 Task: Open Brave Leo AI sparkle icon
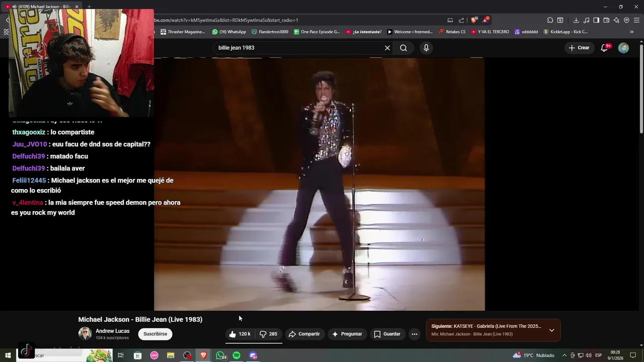tap(616, 20)
